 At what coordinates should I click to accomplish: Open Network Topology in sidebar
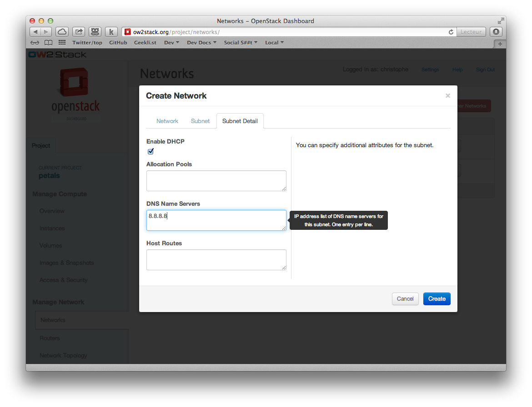[63, 355]
